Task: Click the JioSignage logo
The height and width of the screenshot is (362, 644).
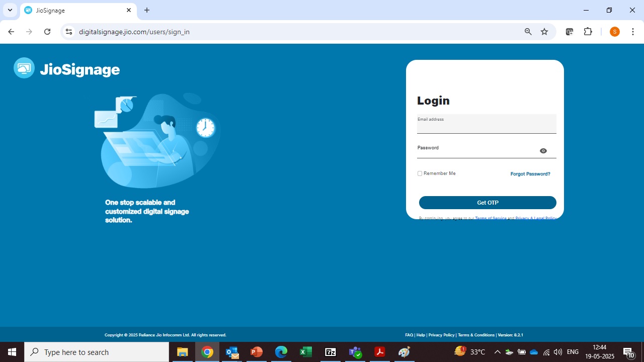Action: (67, 68)
